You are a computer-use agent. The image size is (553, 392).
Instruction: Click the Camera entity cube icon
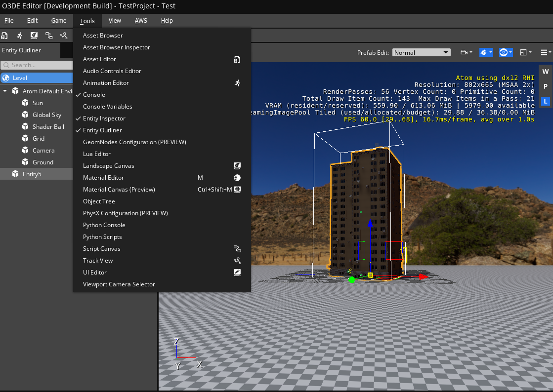(x=25, y=150)
